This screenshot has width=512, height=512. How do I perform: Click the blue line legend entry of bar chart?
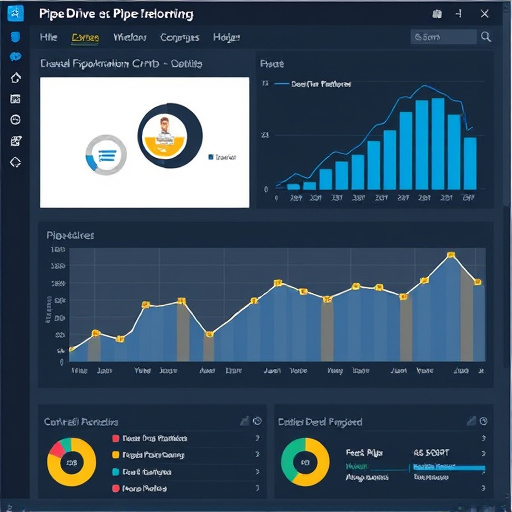tap(312, 84)
